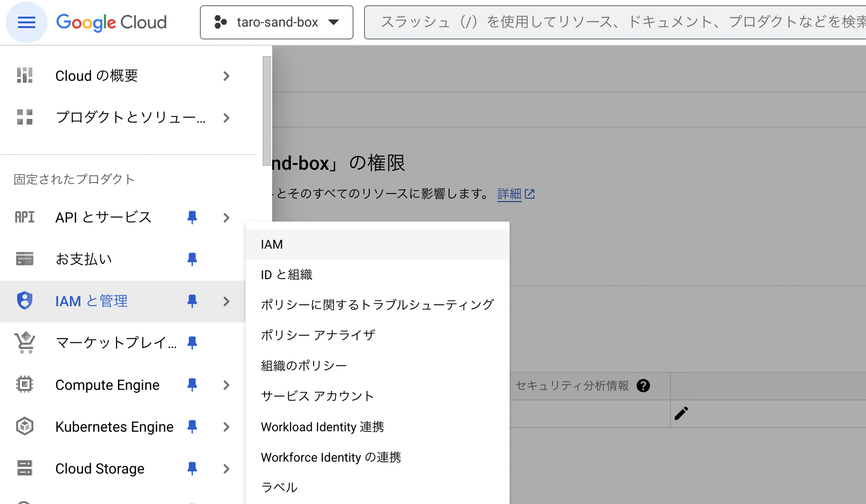Open the hamburger navigation menu
Image resolution: width=866 pixels, height=504 pixels.
(x=27, y=22)
